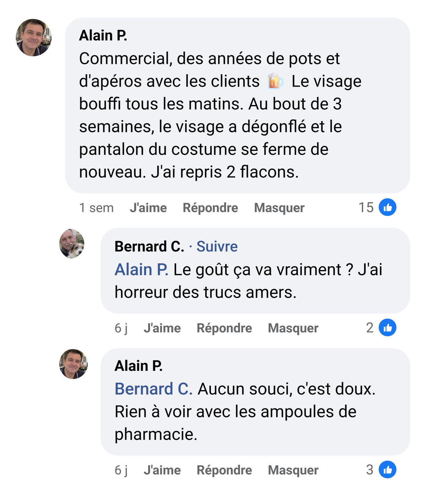Viewport: 426px width, 504px height.
Task: Hide Bernard C.'s reply using Masquer
Action: 293,328
